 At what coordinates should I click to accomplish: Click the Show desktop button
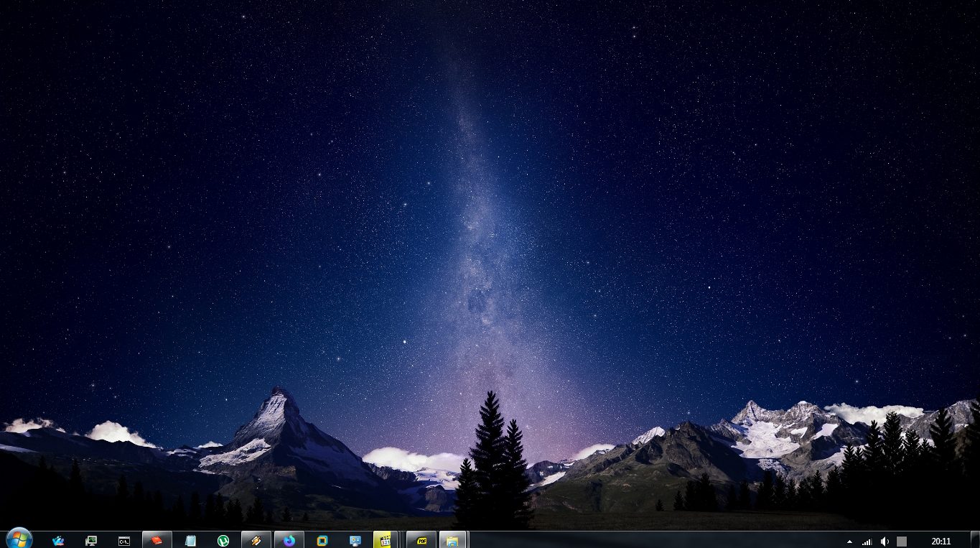tap(974, 540)
